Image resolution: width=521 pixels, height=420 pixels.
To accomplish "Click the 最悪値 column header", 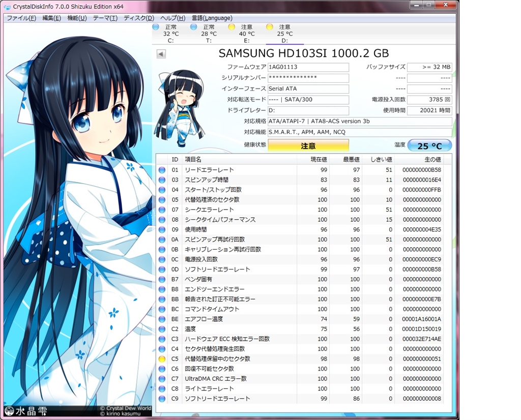I will pyautogui.click(x=345, y=160).
